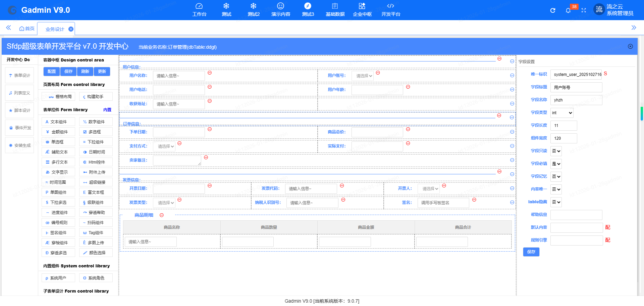This screenshot has width=644, height=306.
Task: Open the notification bell with badge 38
Action: pos(568,10)
